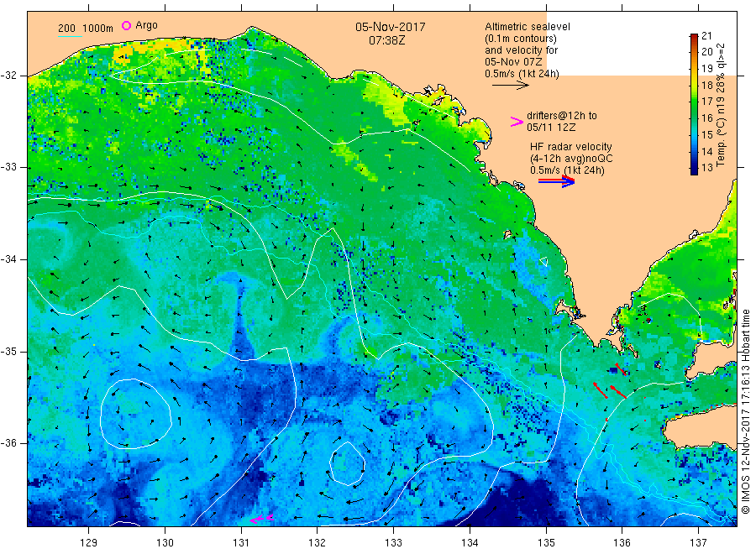Click the '200 1000m' depth legend label

click(86, 29)
